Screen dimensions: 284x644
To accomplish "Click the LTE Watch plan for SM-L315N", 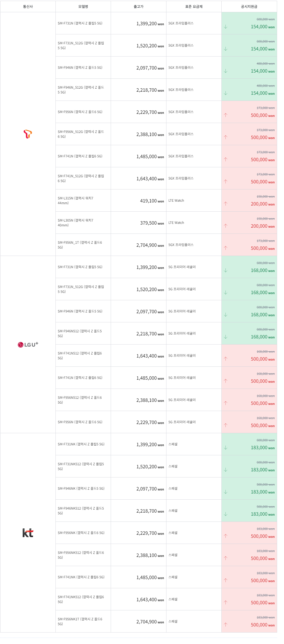I will (x=176, y=200).
